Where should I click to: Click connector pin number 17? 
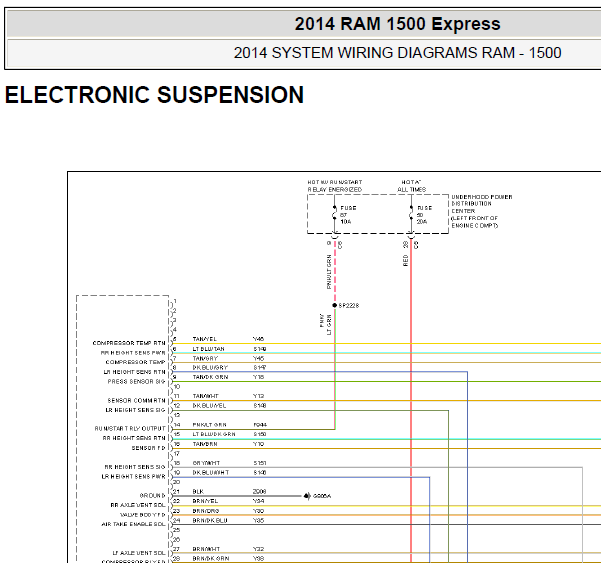[x=177, y=453]
